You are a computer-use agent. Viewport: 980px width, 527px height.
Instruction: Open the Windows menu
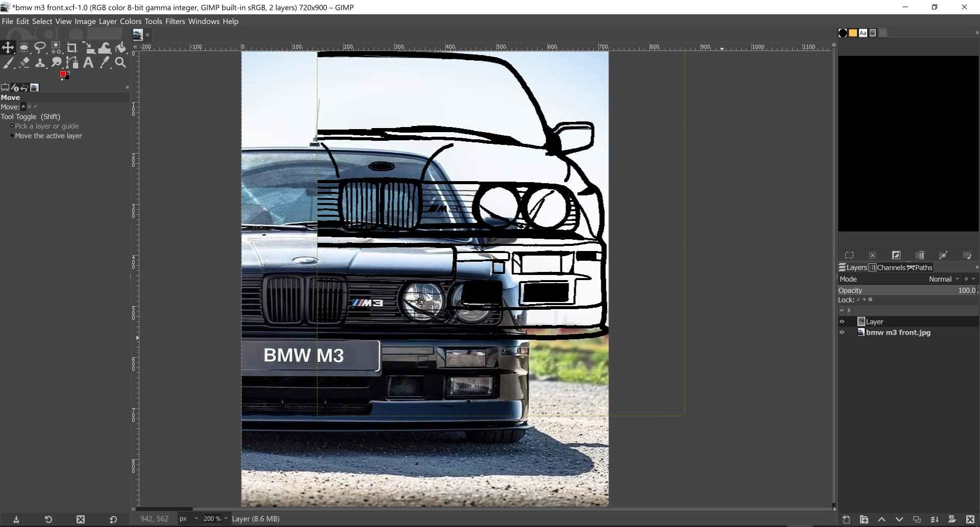click(204, 21)
